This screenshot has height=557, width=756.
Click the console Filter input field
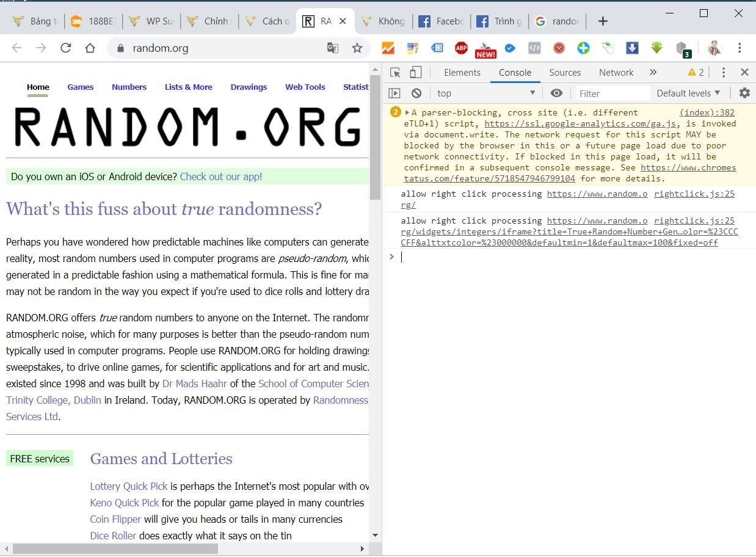pos(613,93)
